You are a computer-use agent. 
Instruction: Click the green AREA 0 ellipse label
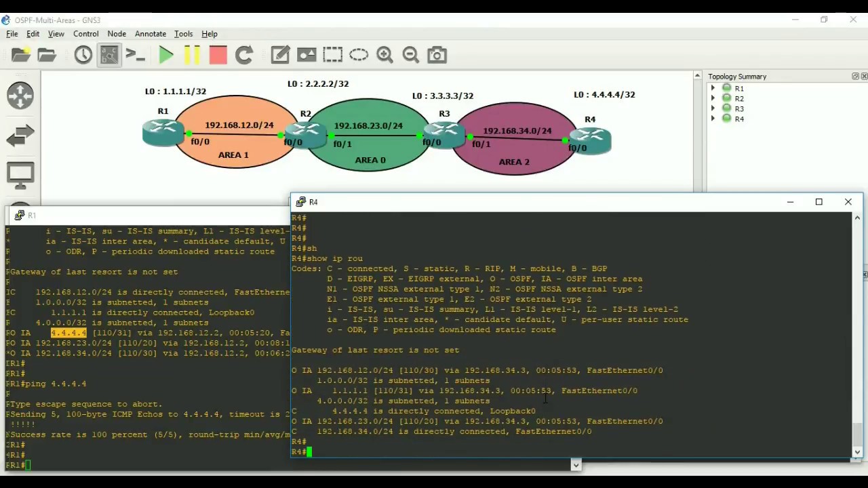[x=370, y=161]
